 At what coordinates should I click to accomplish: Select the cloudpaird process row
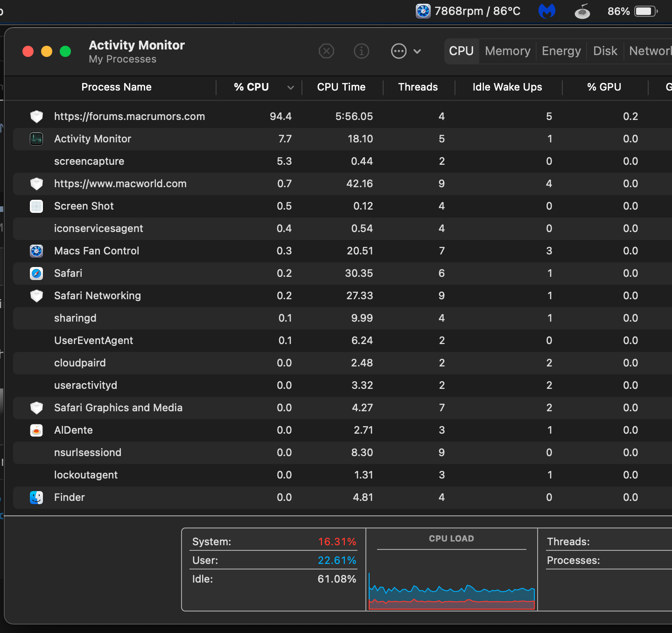(x=343, y=363)
